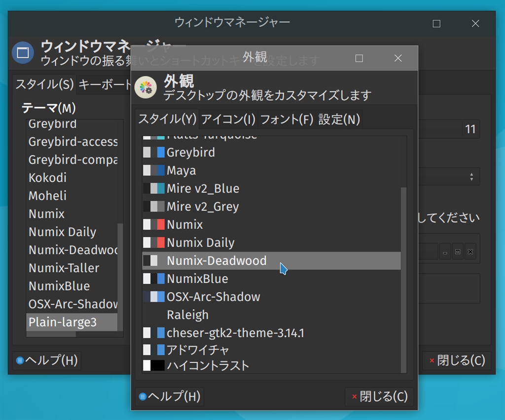Open the キーボード tab in Window Manager

point(105,84)
